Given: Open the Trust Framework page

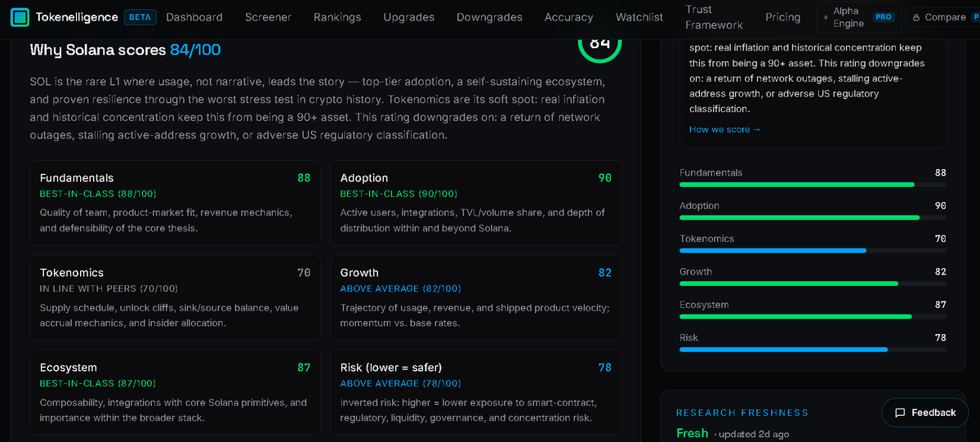Looking at the screenshot, I should coord(715,17).
